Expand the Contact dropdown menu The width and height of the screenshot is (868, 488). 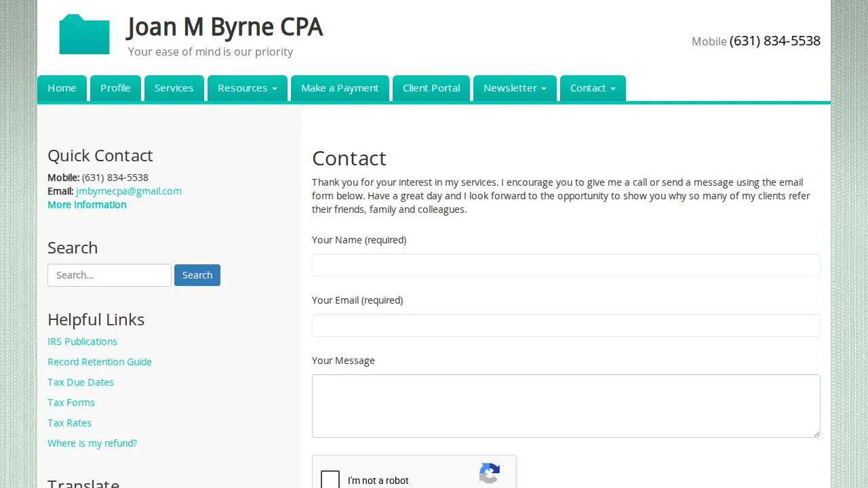point(593,88)
